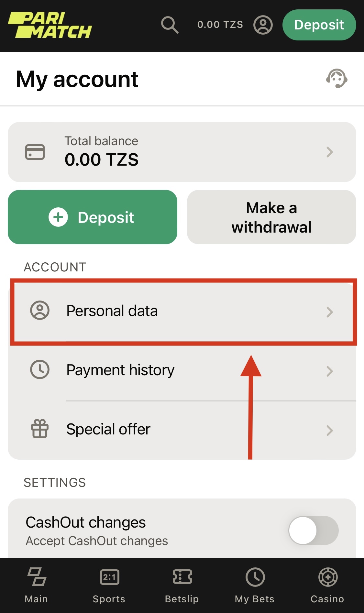Click the green Deposit button in header
This screenshot has width=364, height=613.
(x=319, y=25)
